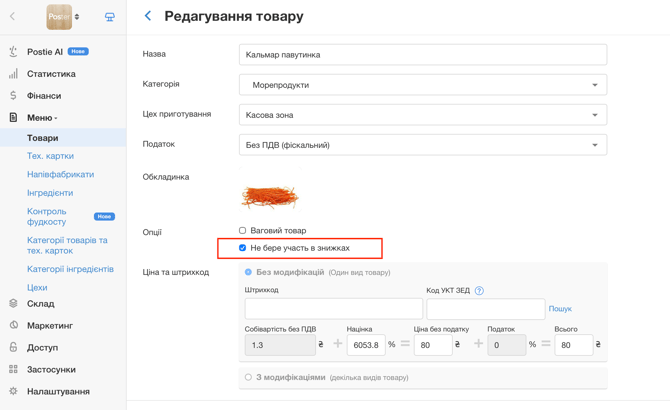Image resolution: width=670 pixels, height=410 pixels.
Task: Click the Postie AI hand icon
Action: [13, 52]
